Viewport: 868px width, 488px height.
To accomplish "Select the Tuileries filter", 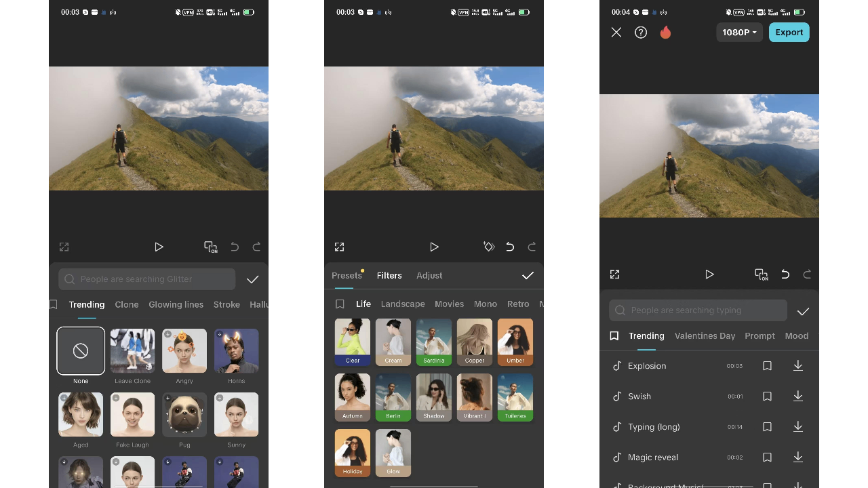I will [515, 398].
